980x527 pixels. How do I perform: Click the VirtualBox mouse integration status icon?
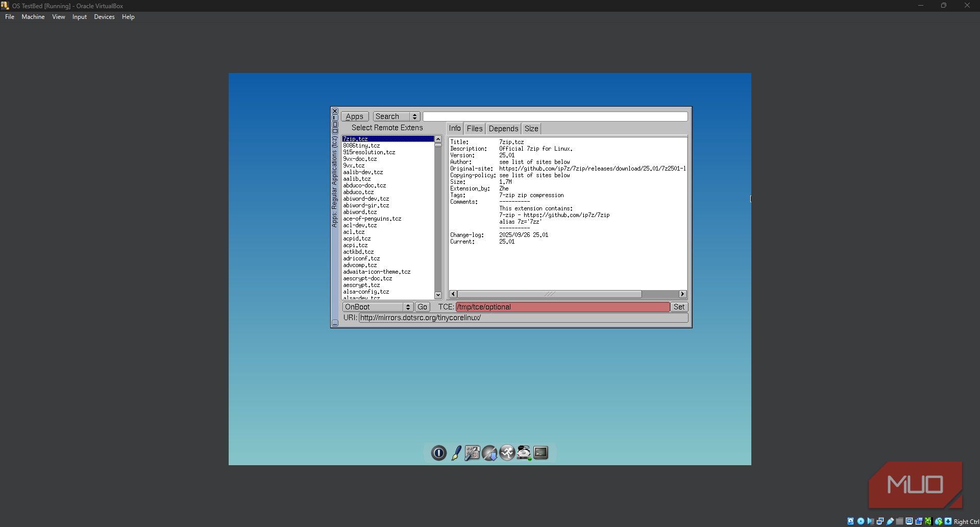pos(938,521)
